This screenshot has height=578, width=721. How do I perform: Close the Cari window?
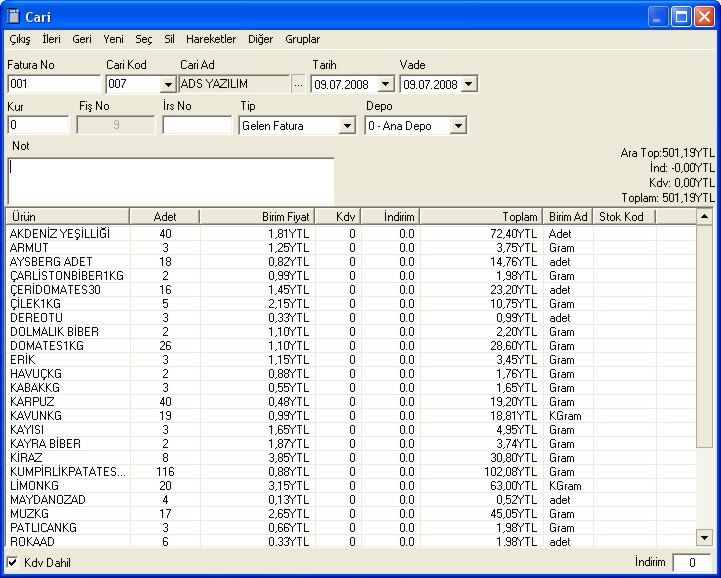coord(704,17)
